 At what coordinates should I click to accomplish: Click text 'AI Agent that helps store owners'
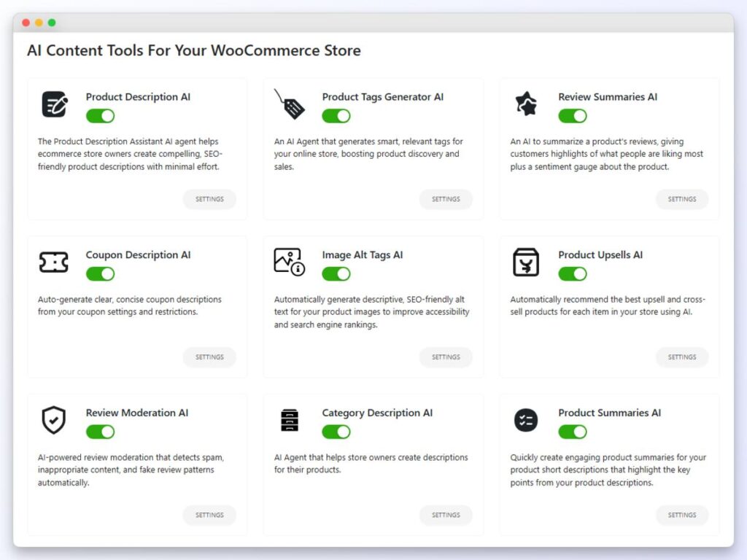(x=371, y=464)
